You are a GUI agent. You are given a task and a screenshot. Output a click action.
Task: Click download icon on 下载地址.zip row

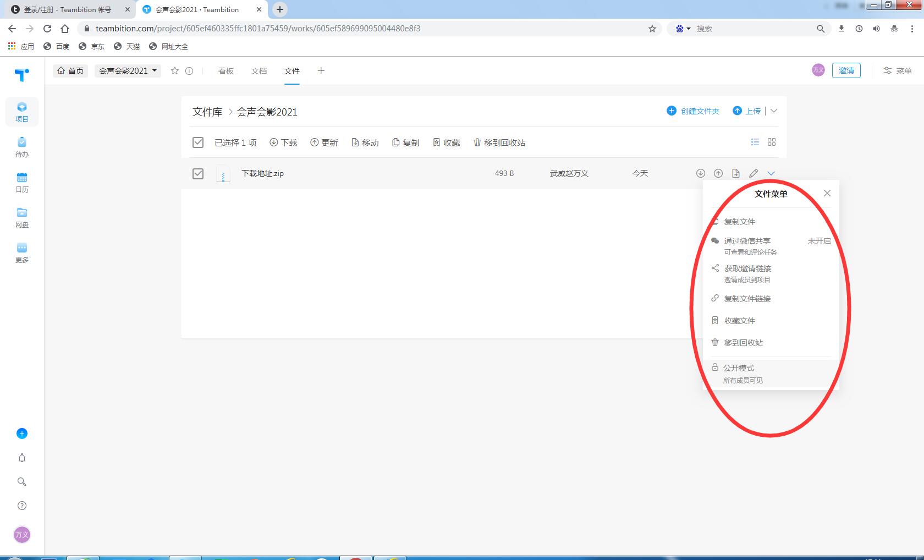tap(701, 173)
